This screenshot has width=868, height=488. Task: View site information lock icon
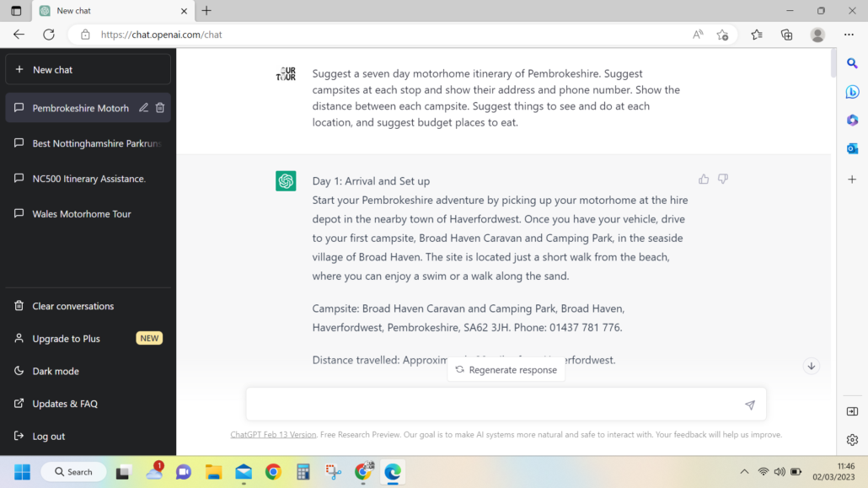pos(85,35)
